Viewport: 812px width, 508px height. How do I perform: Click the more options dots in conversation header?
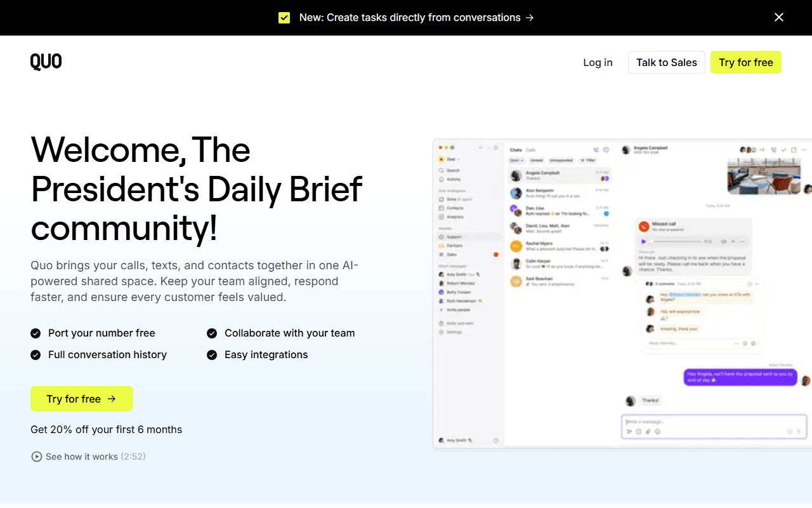804,150
